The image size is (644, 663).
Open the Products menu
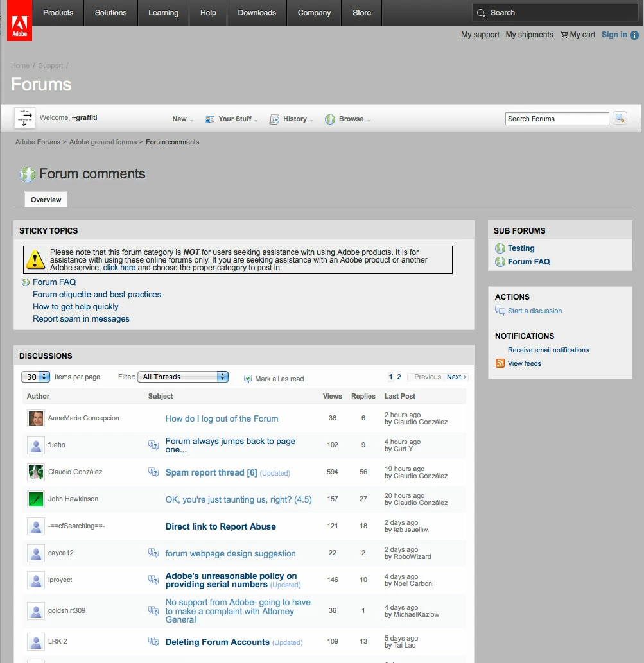pyautogui.click(x=58, y=13)
